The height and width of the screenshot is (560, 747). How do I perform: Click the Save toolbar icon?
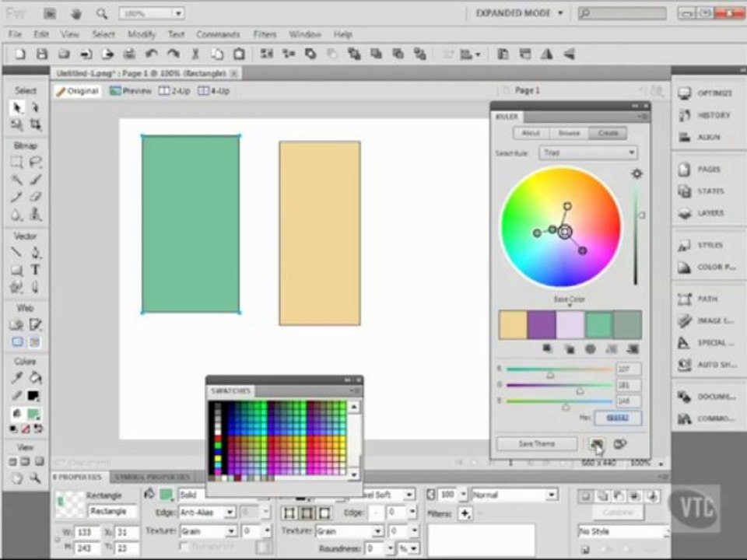42,54
